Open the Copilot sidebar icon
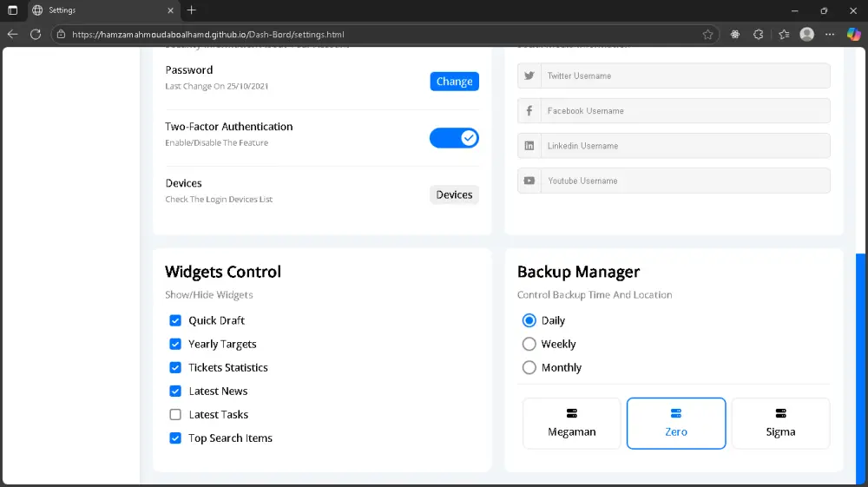The width and height of the screenshot is (868, 487). (853, 35)
